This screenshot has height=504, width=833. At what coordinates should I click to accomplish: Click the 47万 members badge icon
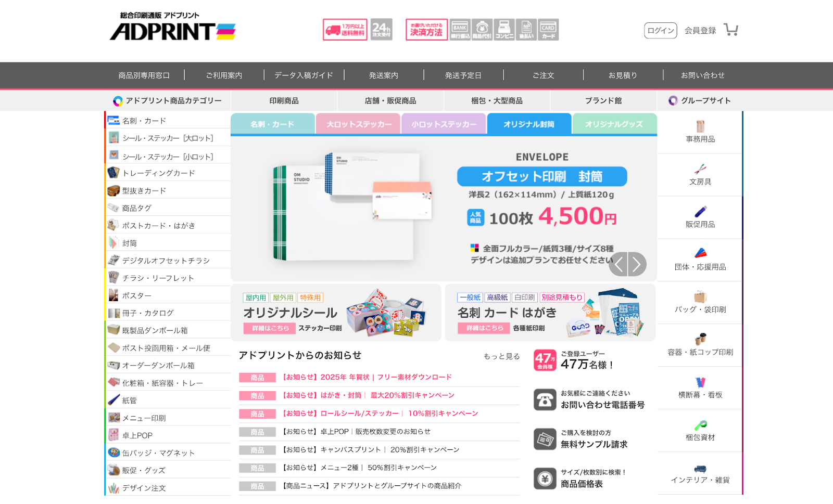click(x=545, y=360)
